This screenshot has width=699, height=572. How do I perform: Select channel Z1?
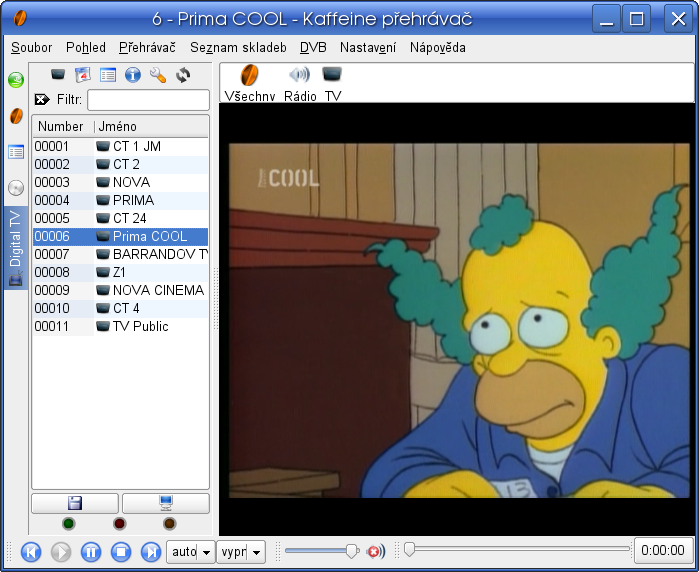tap(120, 272)
